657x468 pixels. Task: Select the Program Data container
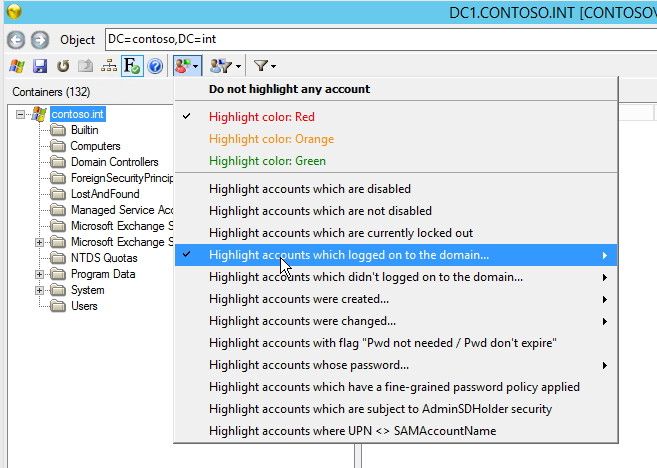click(103, 274)
